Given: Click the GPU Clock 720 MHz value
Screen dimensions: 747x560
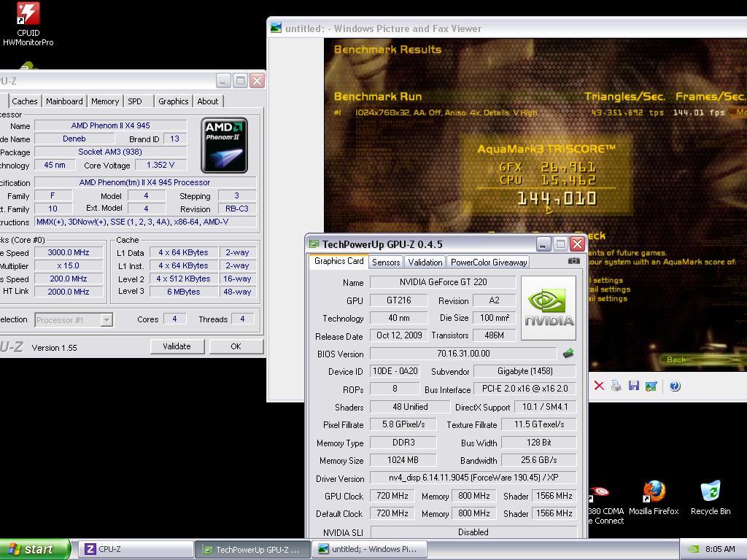Looking at the screenshot, I should click(x=392, y=496).
